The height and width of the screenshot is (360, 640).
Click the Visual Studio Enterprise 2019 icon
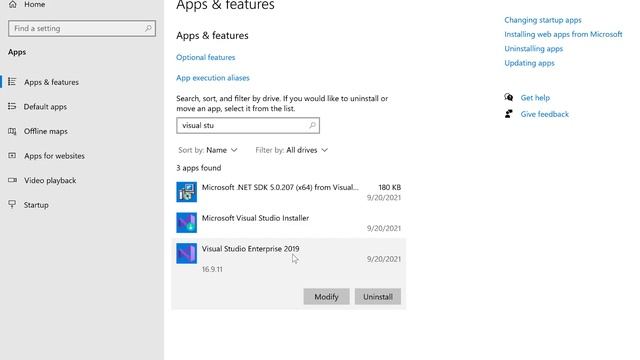coord(187,253)
